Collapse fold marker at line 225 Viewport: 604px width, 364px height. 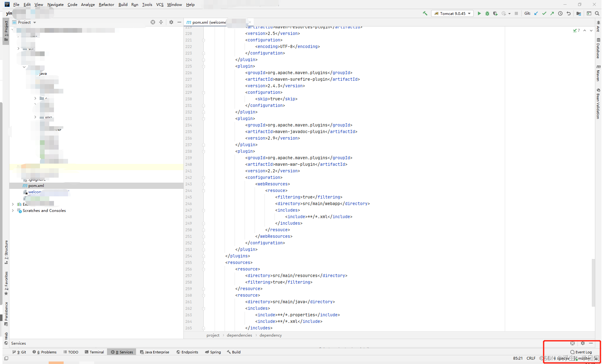click(203, 66)
